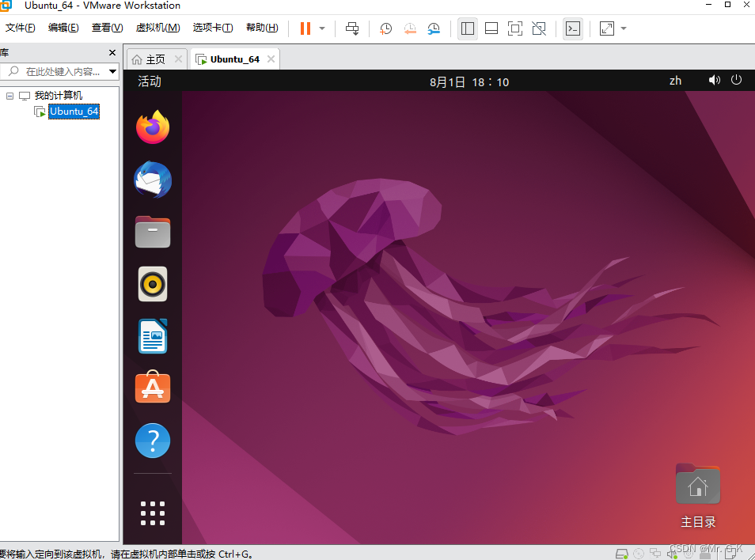Open the zh input source menu

pyautogui.click(x=675, y=81)
